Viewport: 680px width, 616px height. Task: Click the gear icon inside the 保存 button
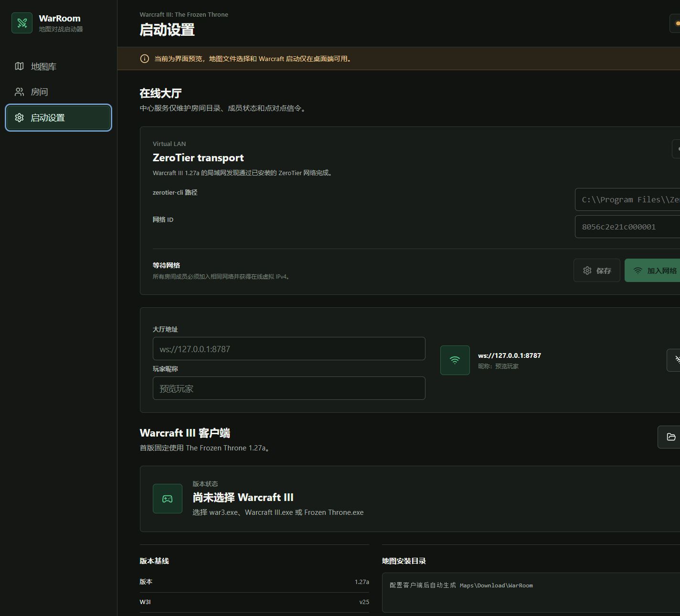pos(587,271)
